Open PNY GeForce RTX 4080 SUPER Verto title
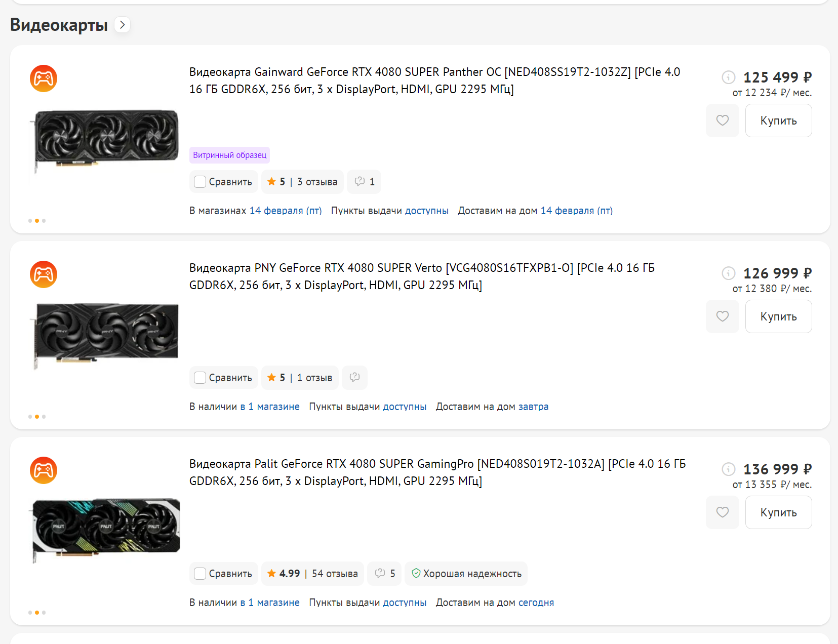Image resolution: width=838 pixels, height=644 pixels. 422,276
